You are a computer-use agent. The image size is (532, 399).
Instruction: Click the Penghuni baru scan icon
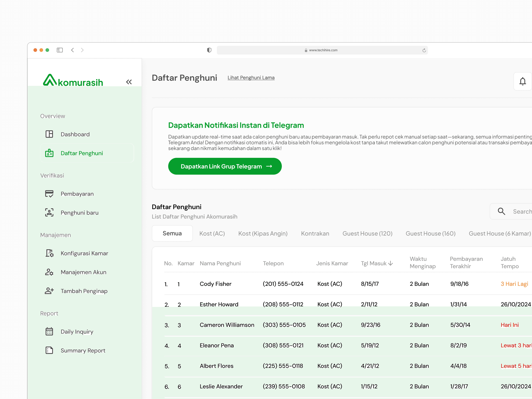(x=49, y=213)
